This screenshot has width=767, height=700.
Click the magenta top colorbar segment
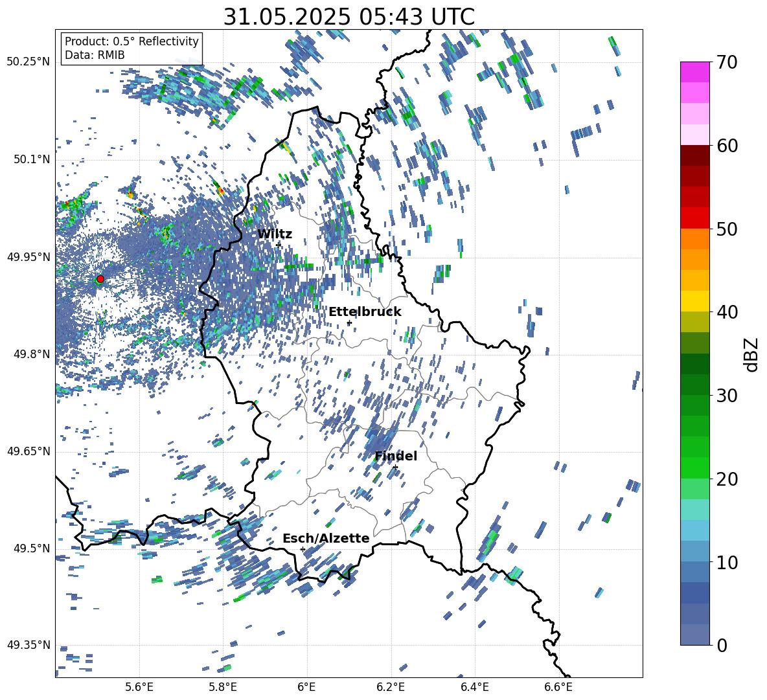point(694,72)
